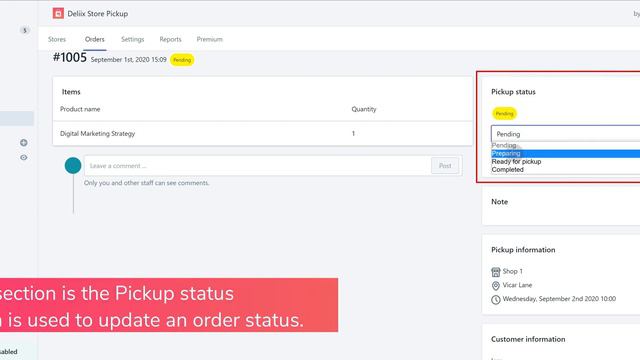The height and width of the screenshot is (360, 640).
Task: Click the clock icon beside pickup date
Action: pos(496,300)
